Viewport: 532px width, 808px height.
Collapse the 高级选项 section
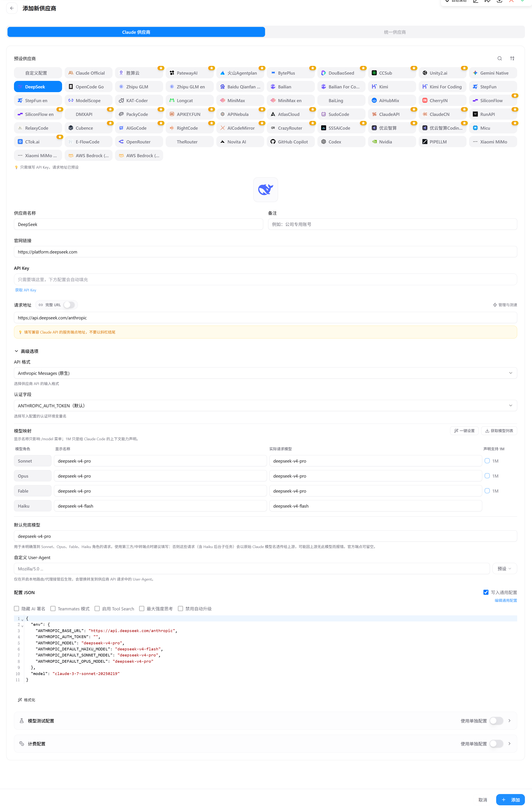point(26,351)
